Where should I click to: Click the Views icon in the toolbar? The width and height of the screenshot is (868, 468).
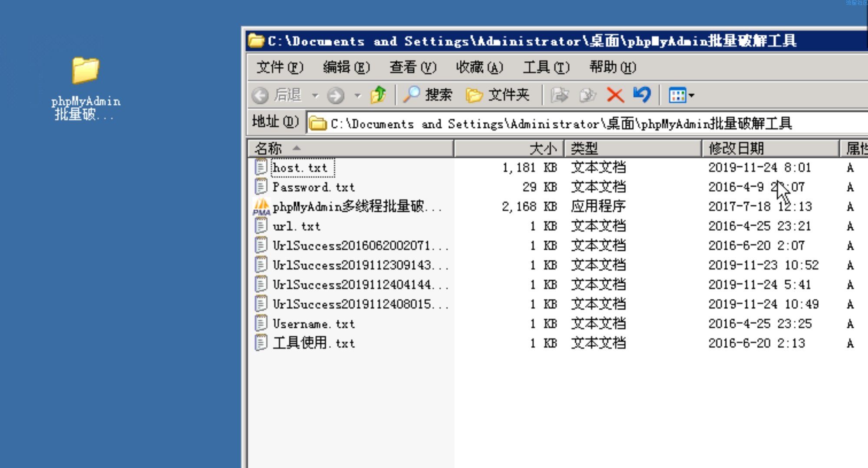point(677,95)
